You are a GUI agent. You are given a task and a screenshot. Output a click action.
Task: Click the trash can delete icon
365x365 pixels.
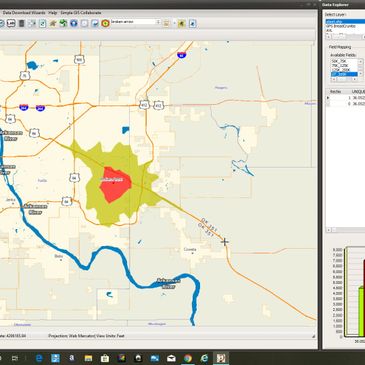pos(22,23)
